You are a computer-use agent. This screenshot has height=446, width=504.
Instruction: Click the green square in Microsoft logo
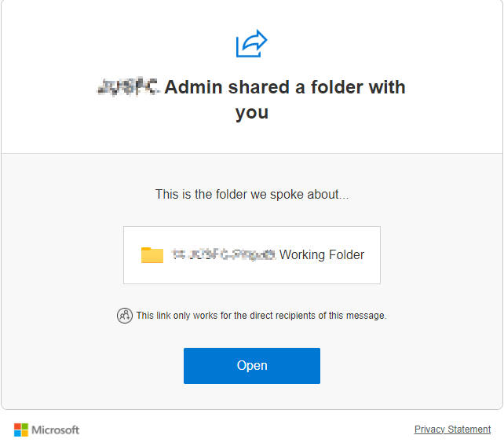pos(25,426)
